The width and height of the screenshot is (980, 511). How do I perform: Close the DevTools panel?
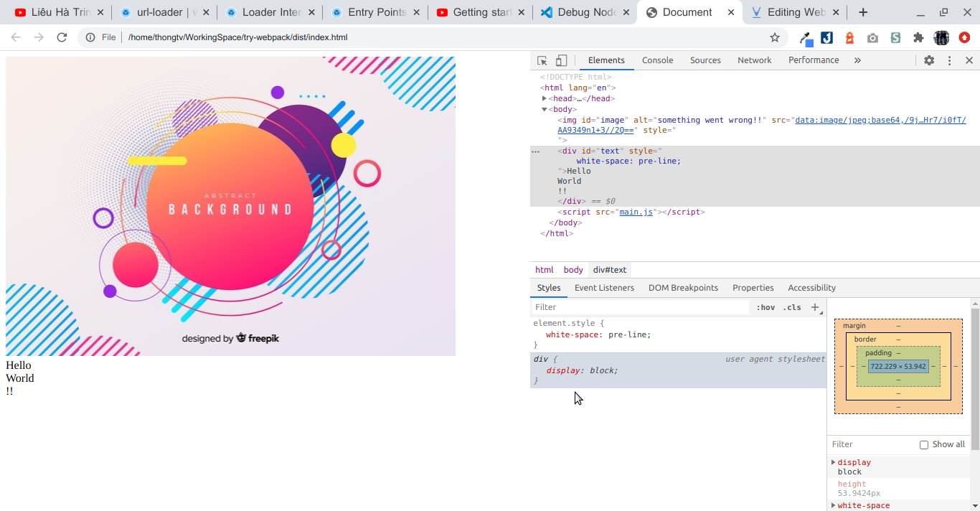[x=969, y=60]
